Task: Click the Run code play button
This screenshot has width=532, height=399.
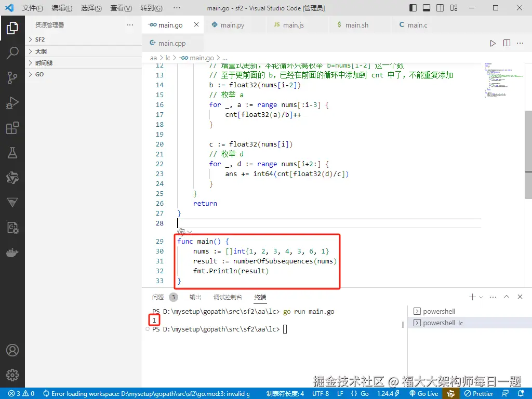Action: point(493,43)
